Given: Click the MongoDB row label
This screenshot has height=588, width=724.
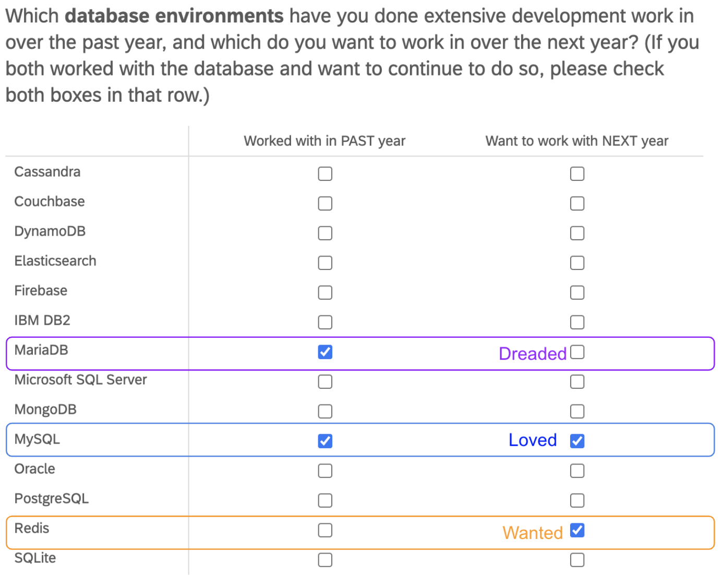Looking at the screenshot, I should [45, 410].
